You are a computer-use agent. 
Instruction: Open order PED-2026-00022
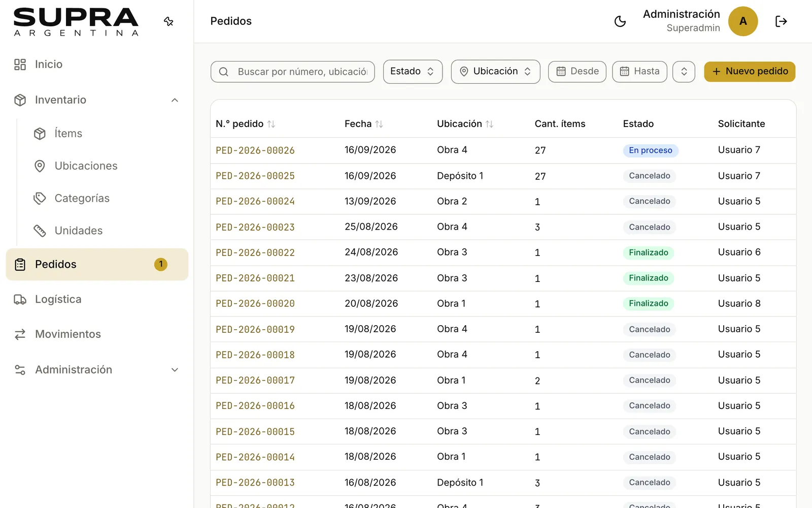255,252
